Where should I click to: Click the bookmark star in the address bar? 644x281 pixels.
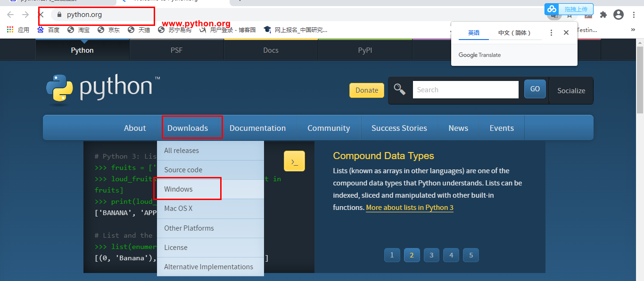pyautogui.click(x=570, y=16)
